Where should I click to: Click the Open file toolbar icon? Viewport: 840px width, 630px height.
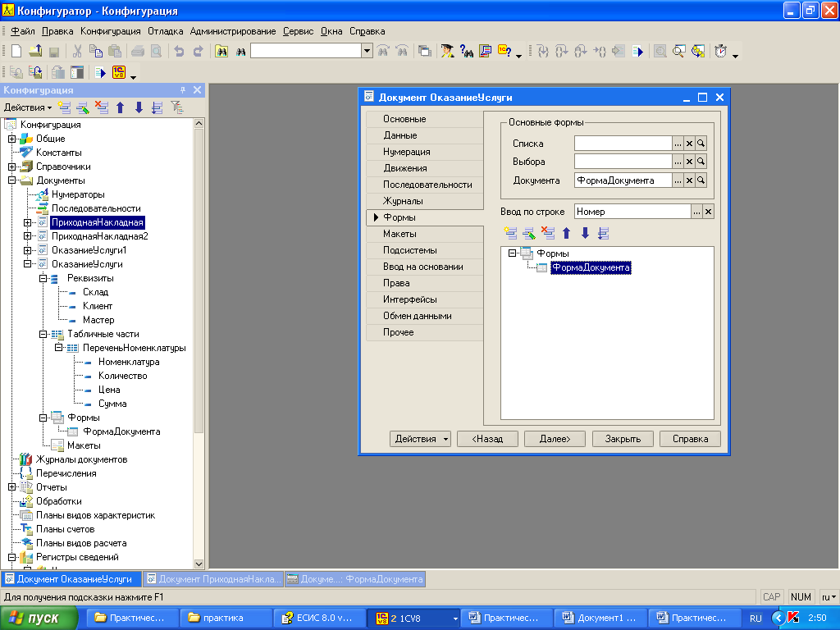[x=35, y=51]
